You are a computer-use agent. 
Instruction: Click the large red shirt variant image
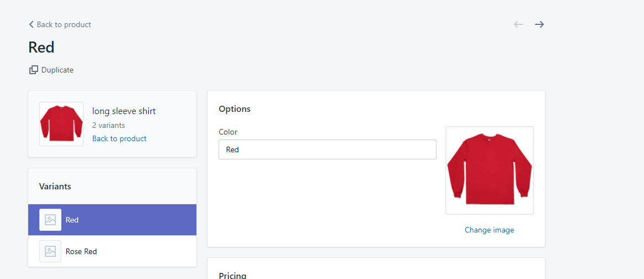click(x=489, y=170)
